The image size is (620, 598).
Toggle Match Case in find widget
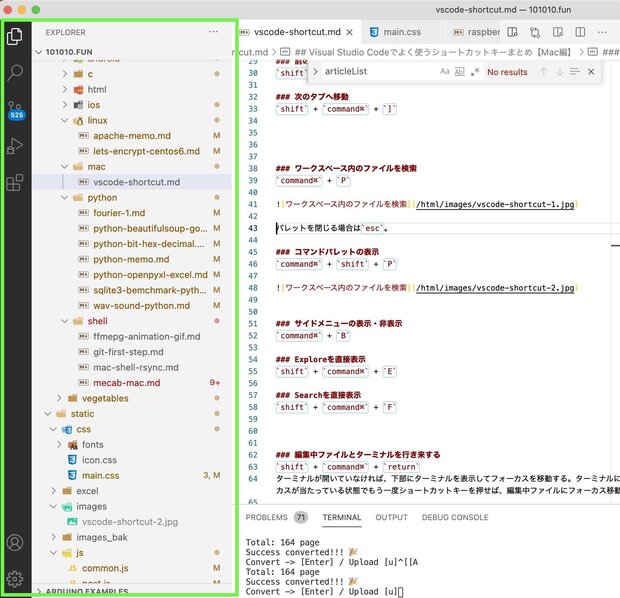(x=444, y=72)
